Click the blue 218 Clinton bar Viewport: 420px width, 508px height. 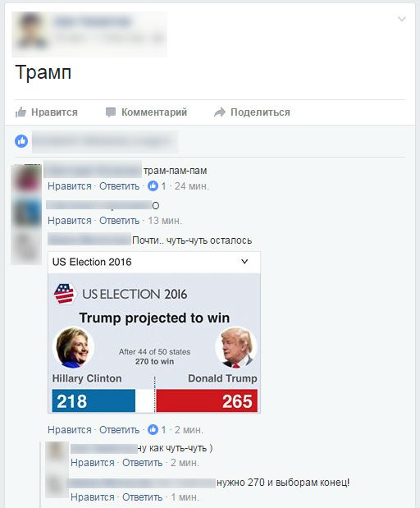tap(94, 400)
